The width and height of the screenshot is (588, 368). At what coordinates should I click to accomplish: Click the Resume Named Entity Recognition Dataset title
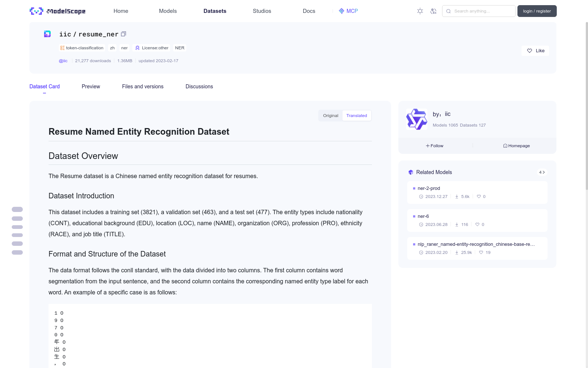coord(139,132)
